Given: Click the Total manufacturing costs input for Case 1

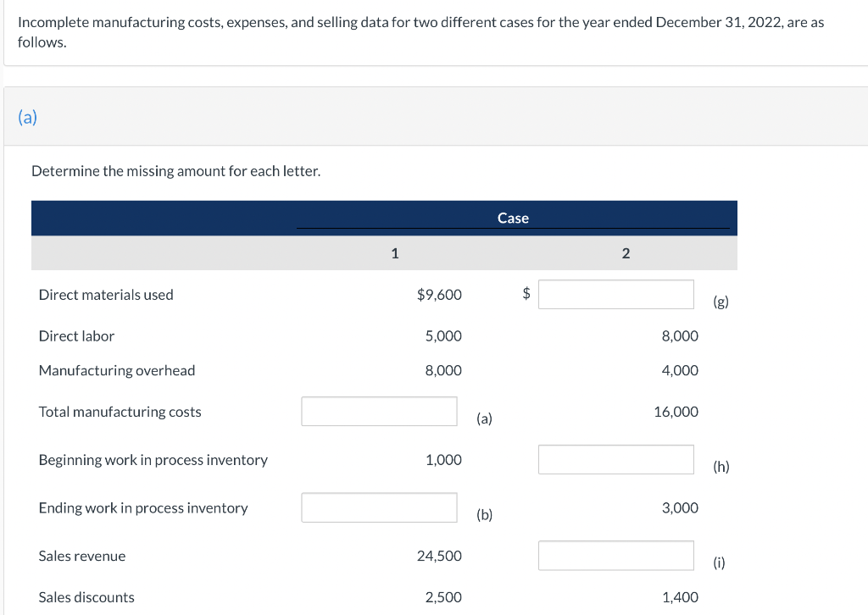Looking at the screenshot, I should pyautogui.click(x=379, y=412).
